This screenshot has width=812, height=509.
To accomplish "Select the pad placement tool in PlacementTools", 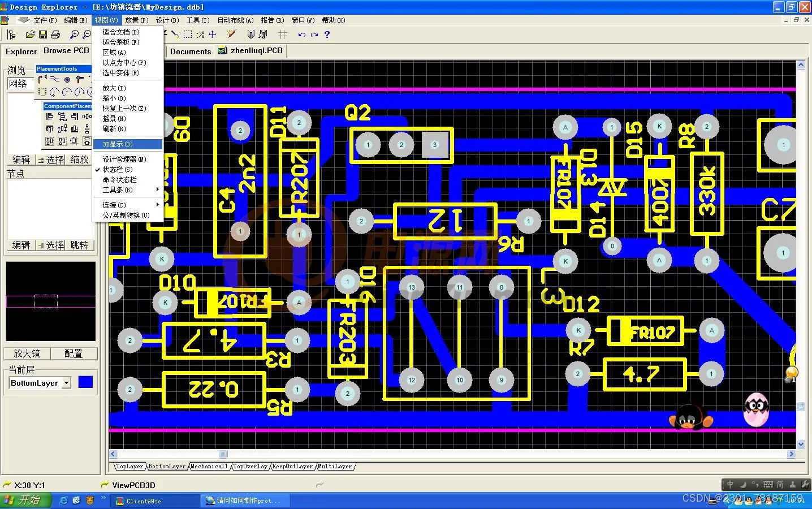I will 67,80.
